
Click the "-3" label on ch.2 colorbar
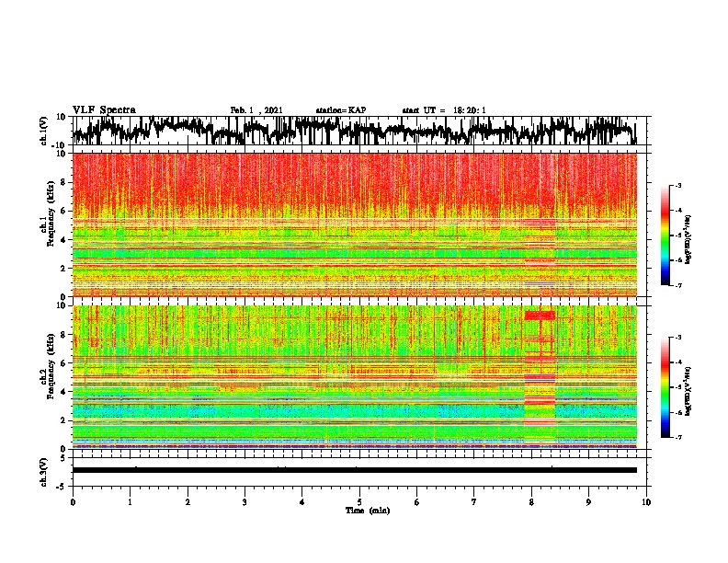[678, 338]
